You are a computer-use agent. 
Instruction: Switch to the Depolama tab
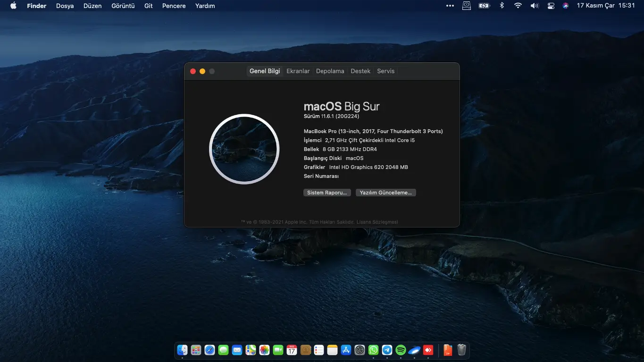coord(330,71)
